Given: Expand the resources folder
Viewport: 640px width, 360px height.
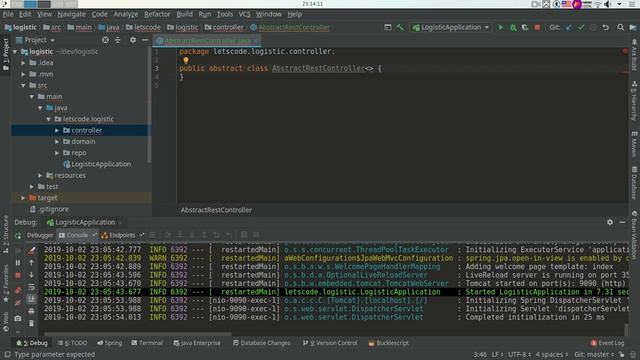Looking at the screenshot, I should point(40,175).
